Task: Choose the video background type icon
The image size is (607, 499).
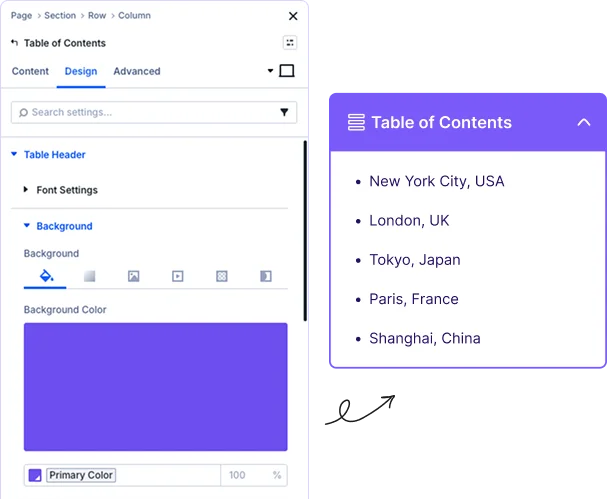Action: (177, 276)
